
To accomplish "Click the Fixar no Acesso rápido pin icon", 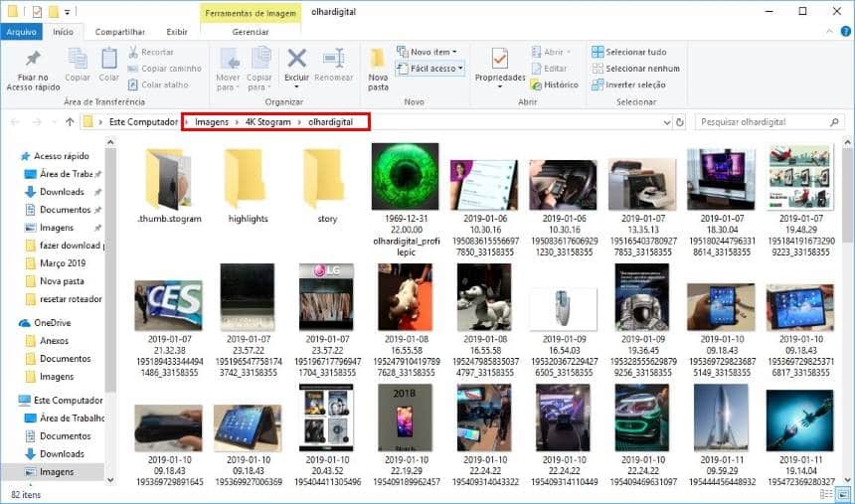I will point(33,60).
